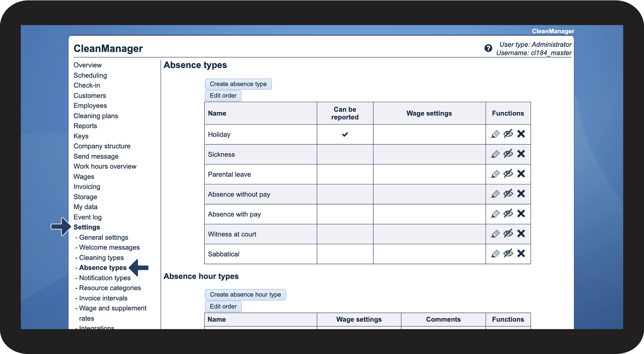644x354 pixels.
Task: Open Employees in the sidebar
Action: click(x=90, y=106)
